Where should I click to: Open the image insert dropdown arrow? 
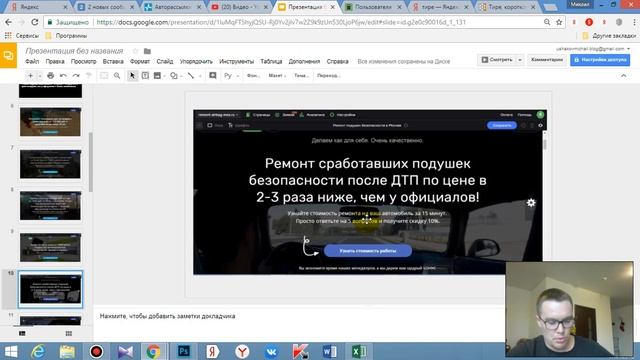[x=164, y=76]
